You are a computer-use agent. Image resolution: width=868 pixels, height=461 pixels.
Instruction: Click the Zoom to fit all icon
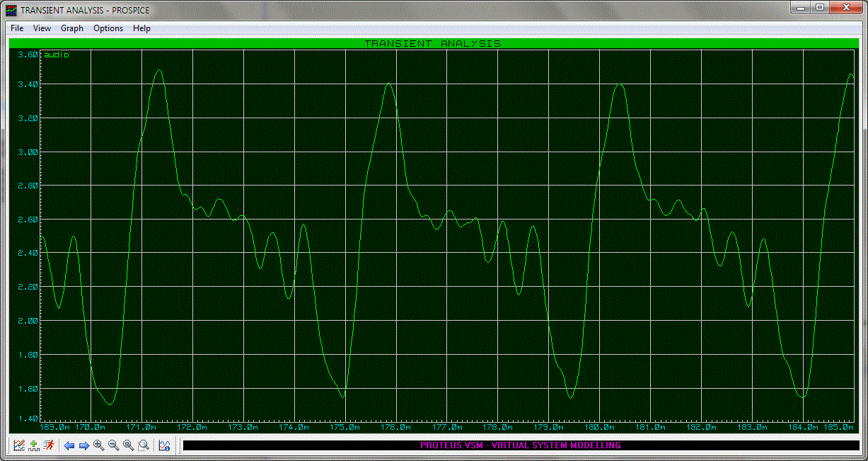pyautogui.click(x=128, y=445)
